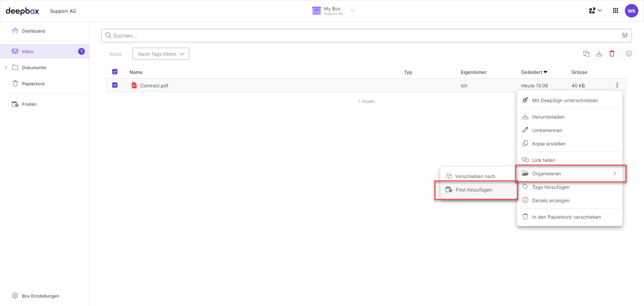Viewport: 644px width, 306px height.
Task: Click inside the Suchen search field
Action: click(235, 35)
